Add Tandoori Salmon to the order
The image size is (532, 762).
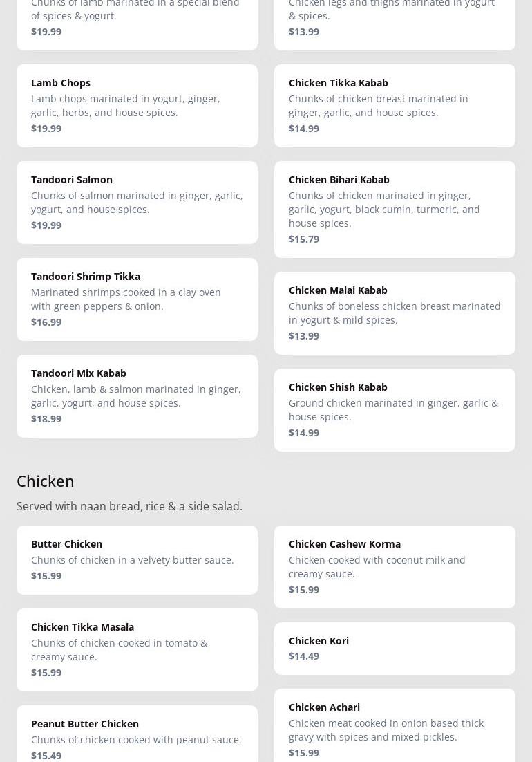137,202
